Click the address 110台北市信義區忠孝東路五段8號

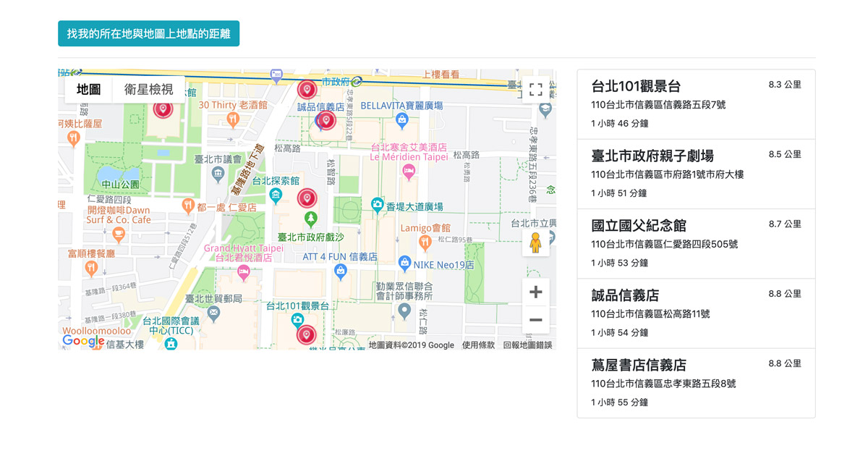[663, 384]
